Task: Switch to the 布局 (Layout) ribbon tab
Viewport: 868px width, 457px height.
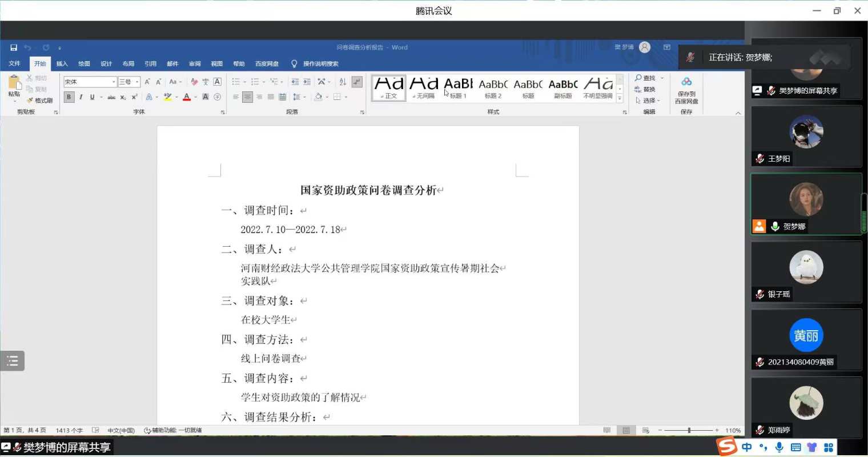Action: pos(128,63)
